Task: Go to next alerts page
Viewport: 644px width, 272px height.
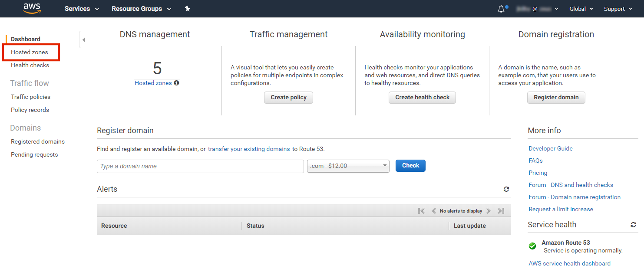Action: tap(489, 211)
